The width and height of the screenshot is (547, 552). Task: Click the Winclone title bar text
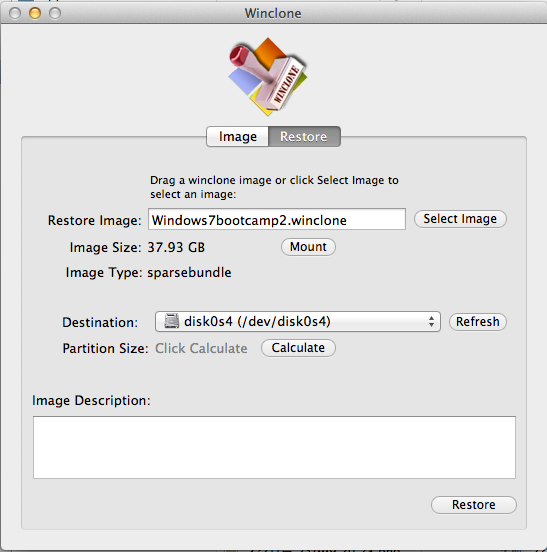coord(273,13)
